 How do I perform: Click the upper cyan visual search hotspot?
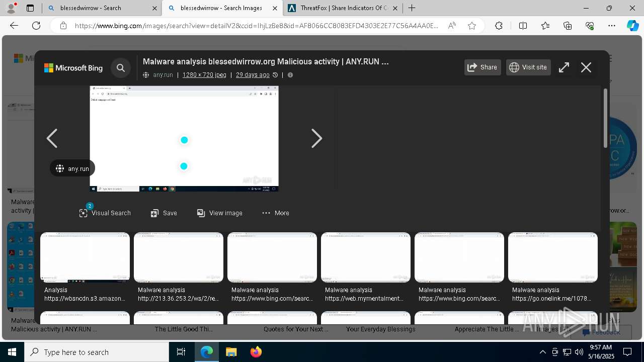(x=184, y=140)
